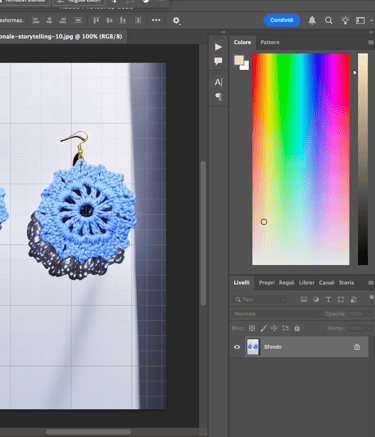
Task: Filter layers by smart objects icon
Action: coord(353,299)
